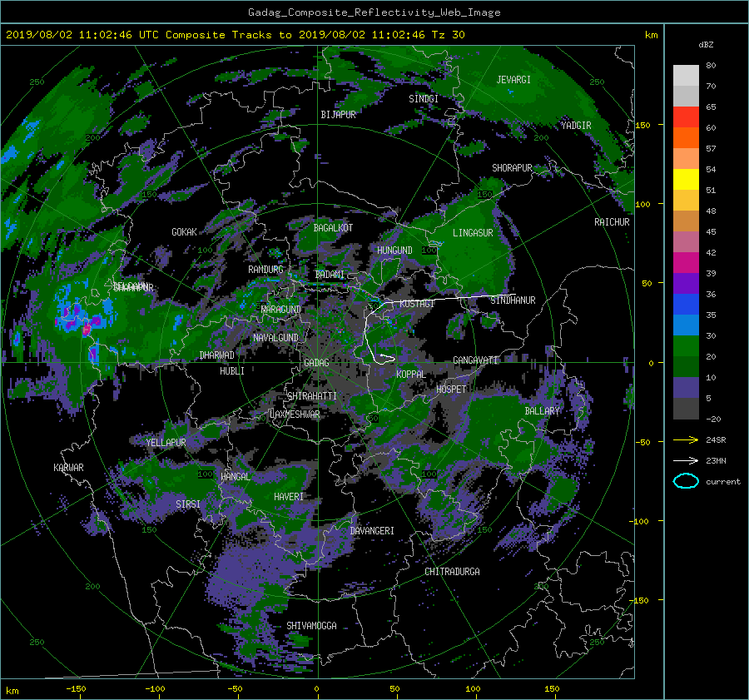Click the SINDGI city label
The height and width of the screenshot is (700, 749).
click(424, 99)
